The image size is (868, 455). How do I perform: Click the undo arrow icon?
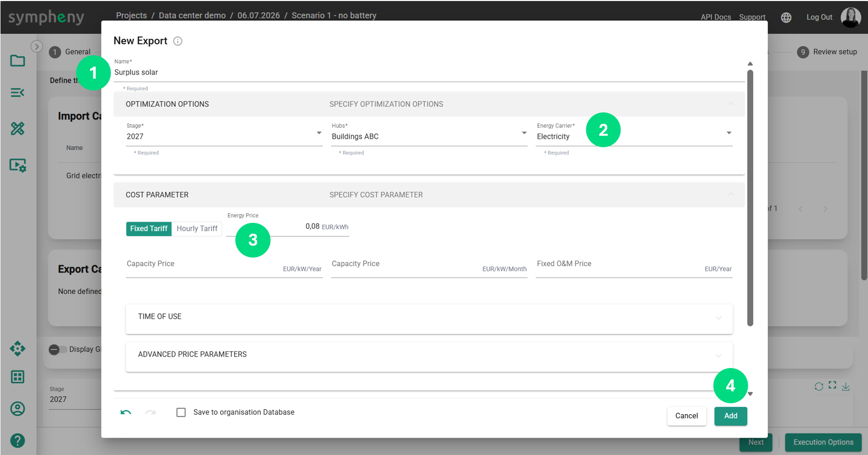click(x=126, y=412)
